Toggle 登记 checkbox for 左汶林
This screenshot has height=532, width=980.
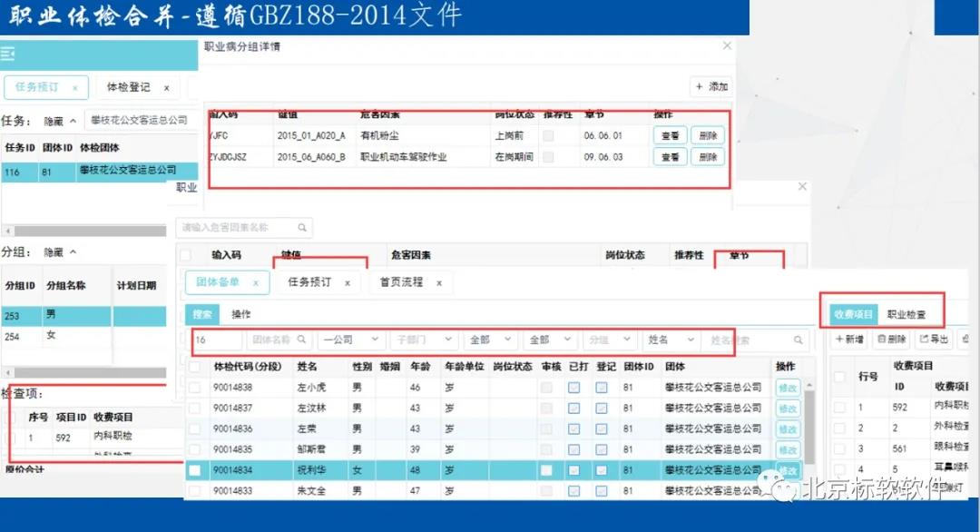click(602, 409)
